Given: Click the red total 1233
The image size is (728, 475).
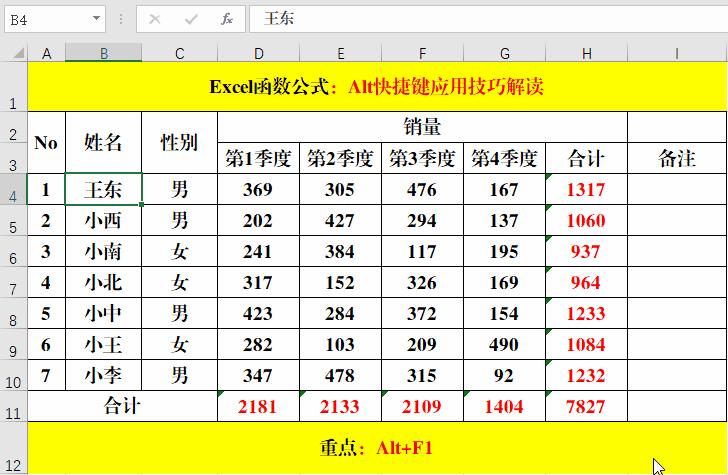Looking at the screenshot, I should [x=586, y=313].
